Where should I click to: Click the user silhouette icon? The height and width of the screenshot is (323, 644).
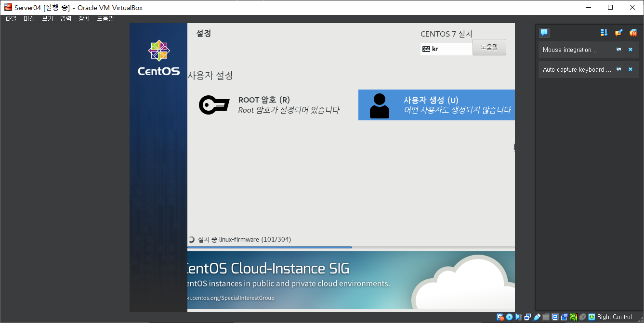380,105
